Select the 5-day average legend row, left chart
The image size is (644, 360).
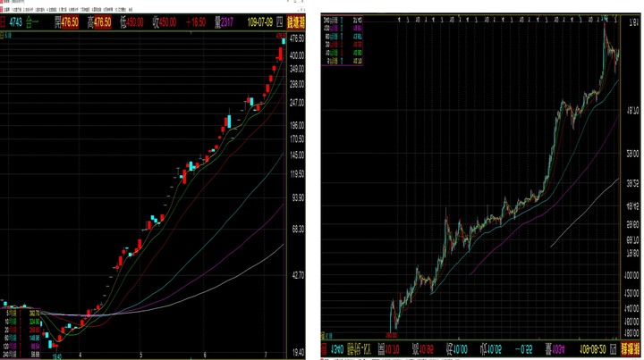[21, 313]
